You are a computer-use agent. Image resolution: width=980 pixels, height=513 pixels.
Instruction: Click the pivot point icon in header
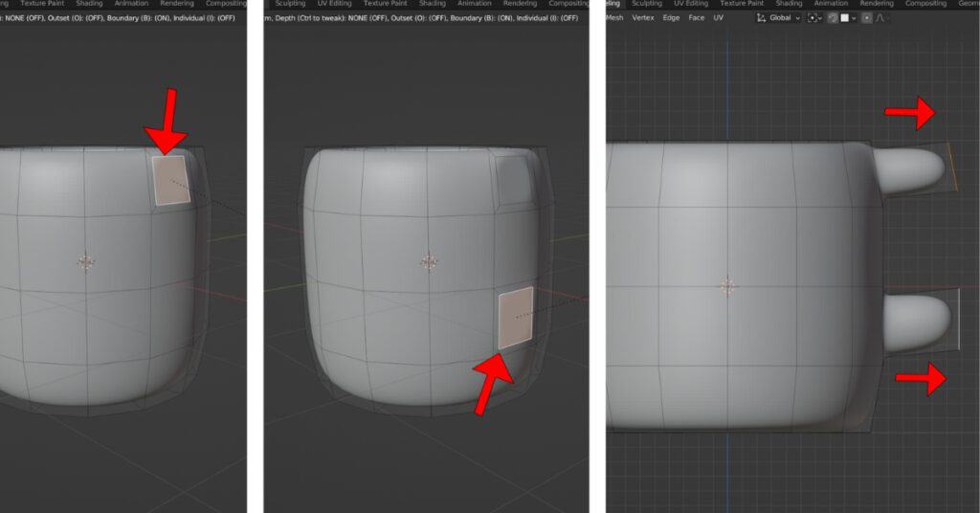(812, 18)
